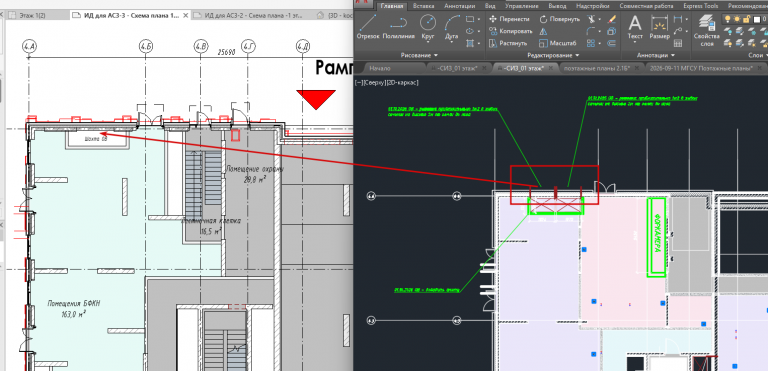Toggle the layer light bulb on/off
768x371 pixels.
(728, 19)
